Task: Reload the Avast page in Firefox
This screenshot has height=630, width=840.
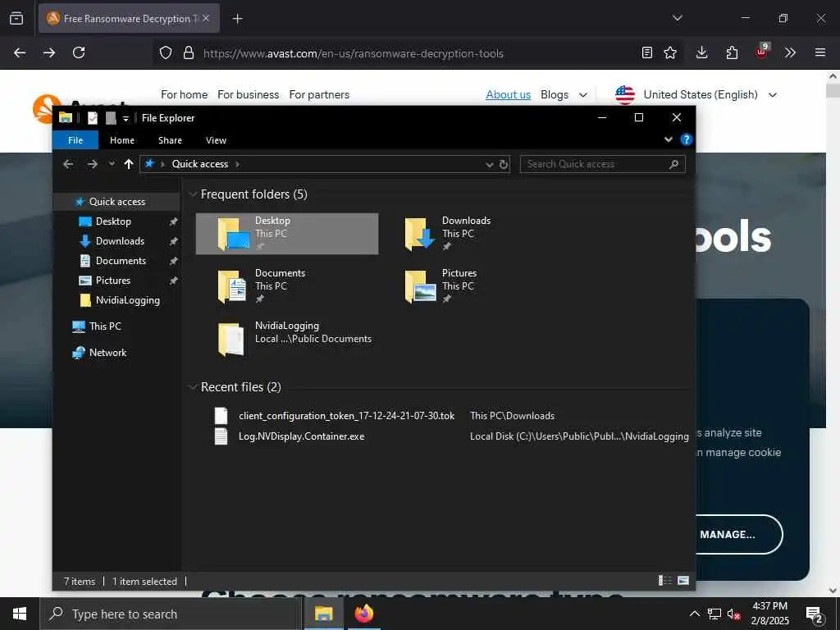Action: click(x=79, y=52)
